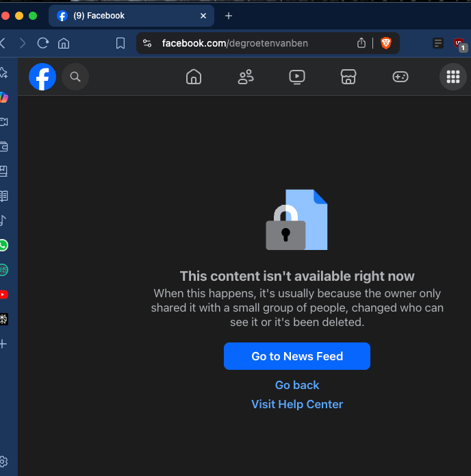The height and width of the screenshot is (476, 471).
Task: Open the uBlock extension icon
Action: point(459,43)
